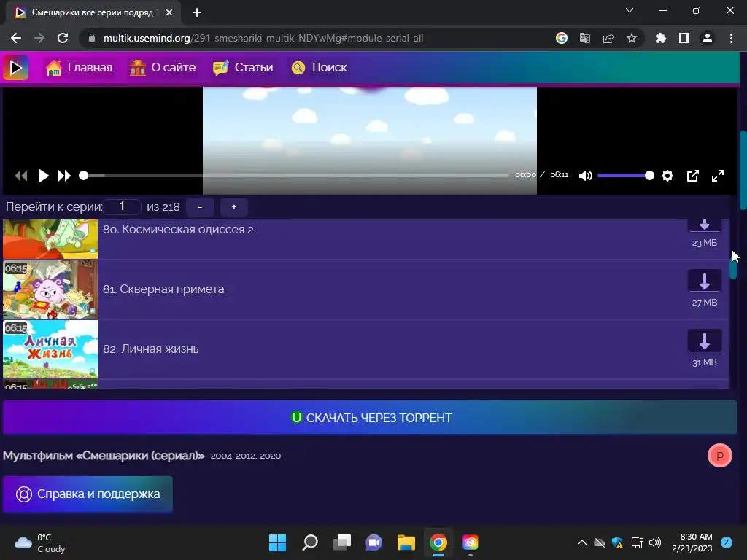Open Task View
This screenshot has width=747, height=560.
pos(342,542)
